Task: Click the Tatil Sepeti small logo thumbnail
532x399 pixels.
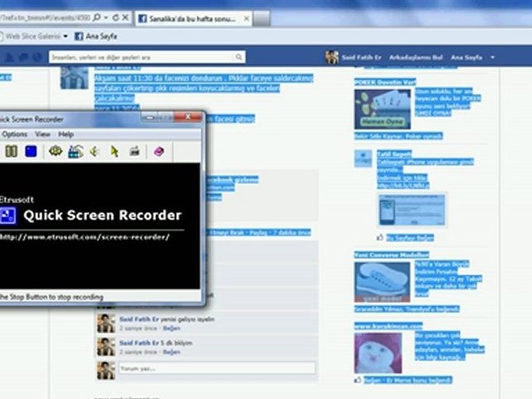Action: tap(363, 158)
